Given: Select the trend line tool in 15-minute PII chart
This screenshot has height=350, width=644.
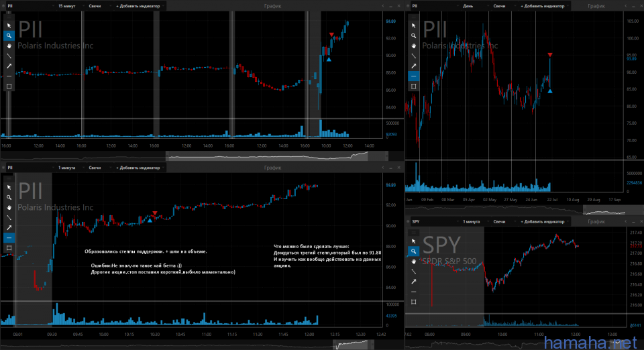Looking at the screenshot, I should (9, 56).
